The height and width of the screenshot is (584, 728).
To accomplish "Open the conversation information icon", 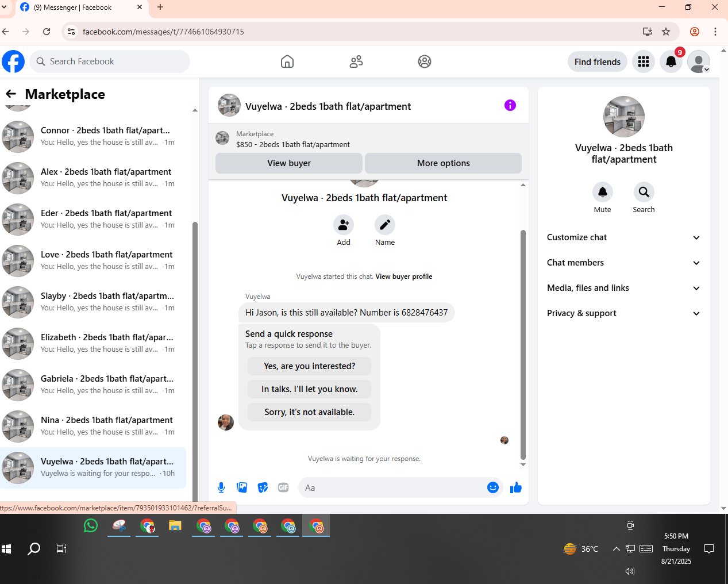I will click(x=510, y=105).
